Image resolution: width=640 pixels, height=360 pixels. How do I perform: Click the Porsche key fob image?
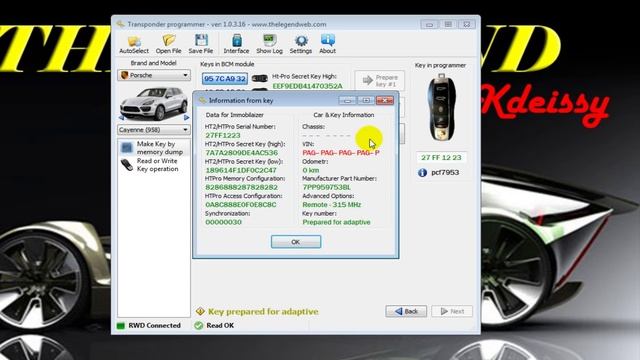click(x=441, y=107)
